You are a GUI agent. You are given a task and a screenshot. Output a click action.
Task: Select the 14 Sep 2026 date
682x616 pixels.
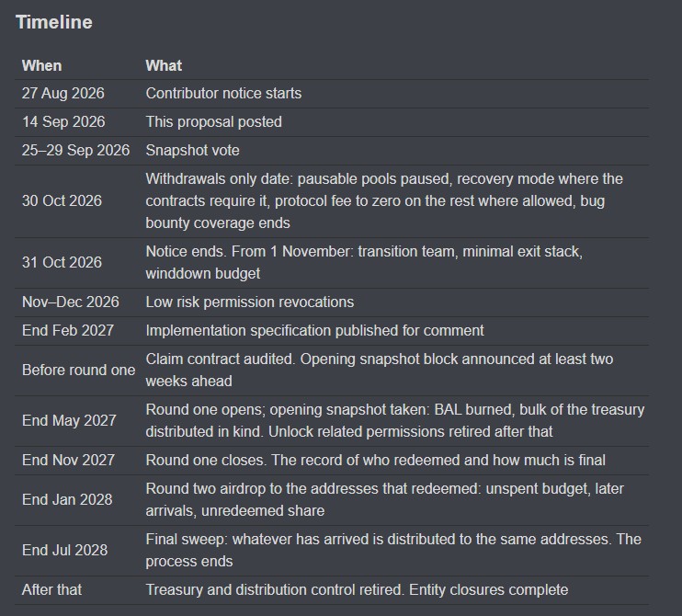(63, 121)
